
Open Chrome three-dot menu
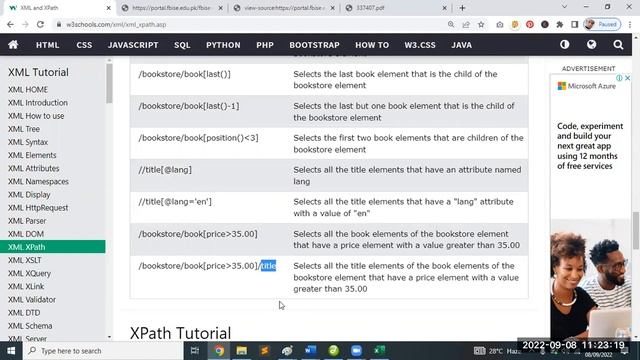point(630,24)
